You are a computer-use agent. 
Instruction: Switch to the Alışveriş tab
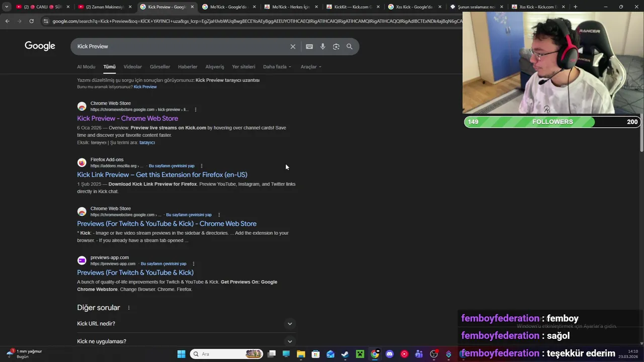(215, 67)
